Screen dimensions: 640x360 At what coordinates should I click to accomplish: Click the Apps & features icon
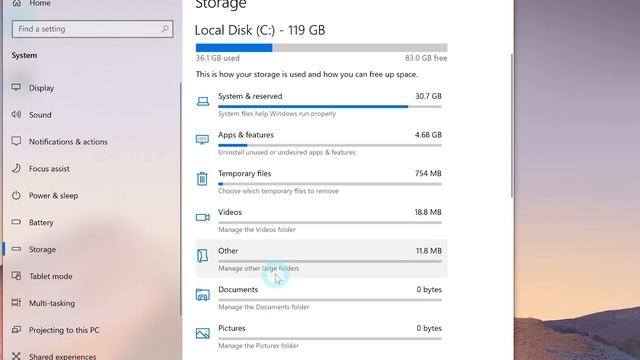coord(202,140)
